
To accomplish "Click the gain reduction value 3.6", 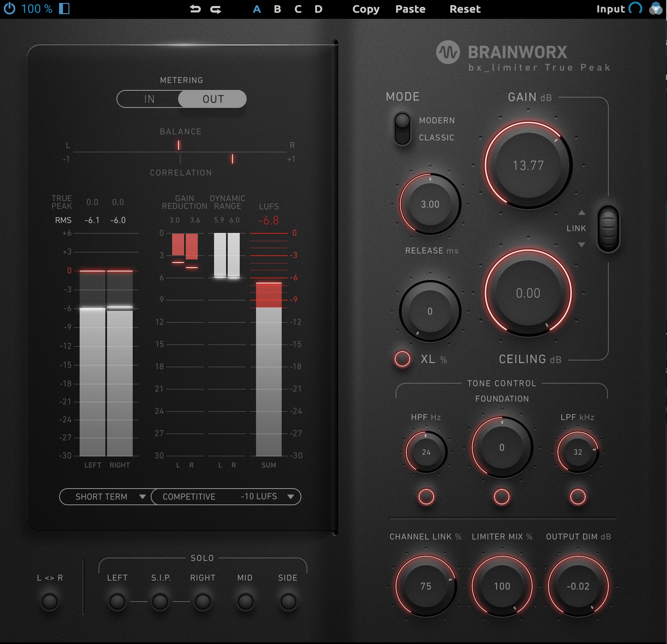I will (x=195, y=220).
